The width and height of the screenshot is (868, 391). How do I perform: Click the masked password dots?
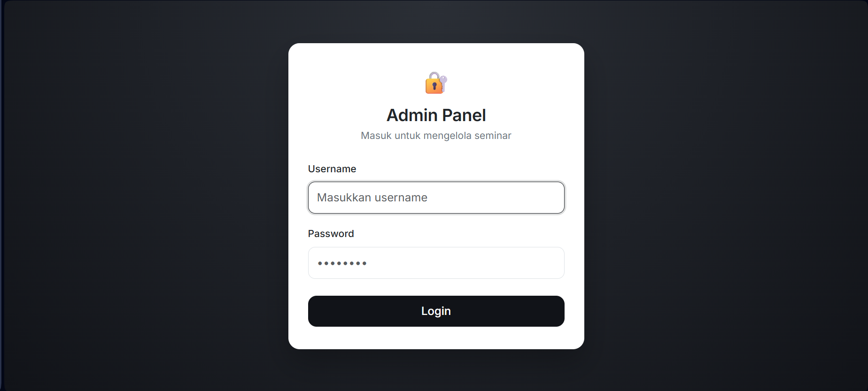[342, 263]
